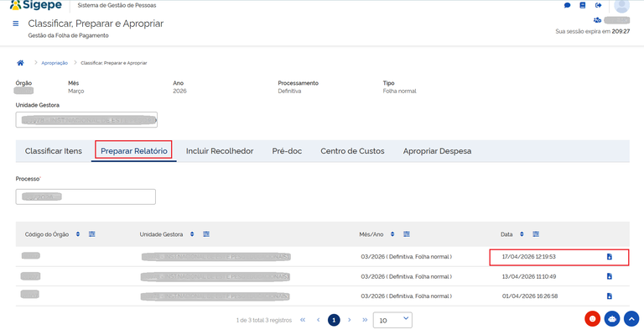Go to next page of results
The image size is (644, 330).
click(350, 320)
